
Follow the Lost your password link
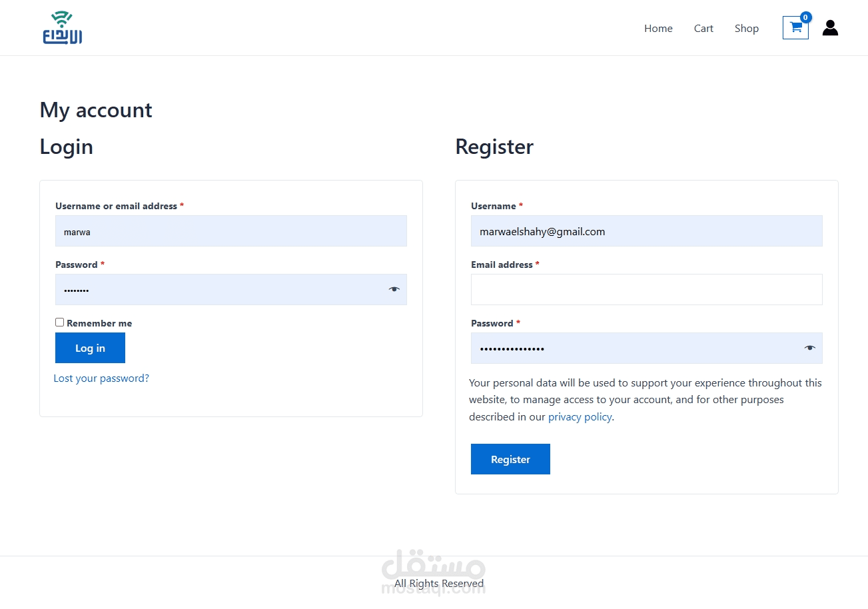(101, 378)
